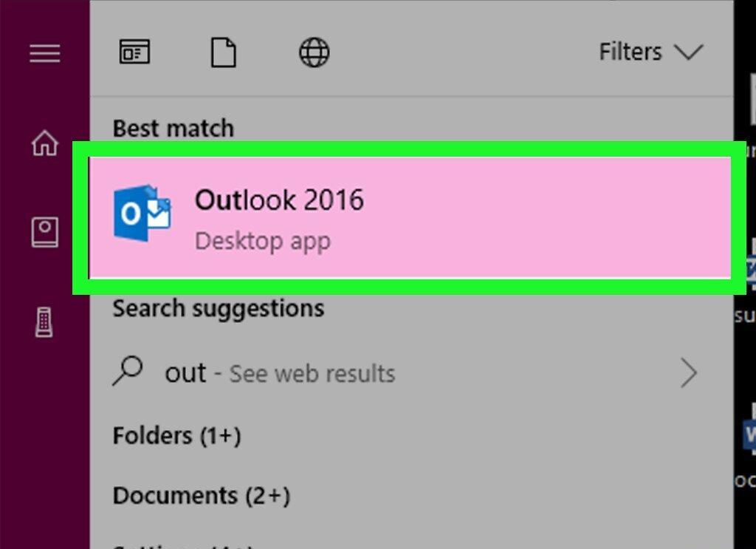This screenshot has width=756, height=549.
Task: Open web results arrow for "out"
Action: (x=689, y=373)
